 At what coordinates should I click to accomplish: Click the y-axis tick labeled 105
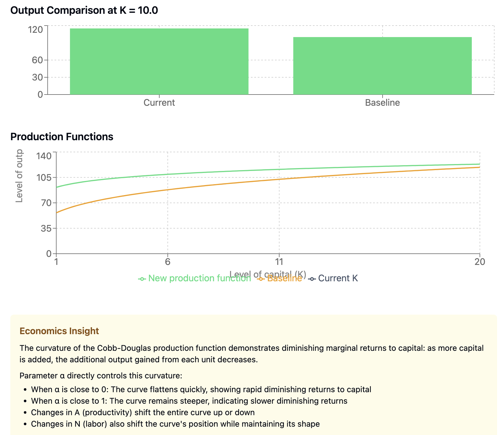44,178
